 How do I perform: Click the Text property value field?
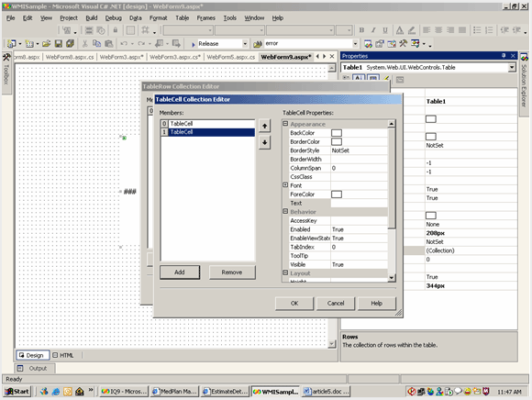359,204
